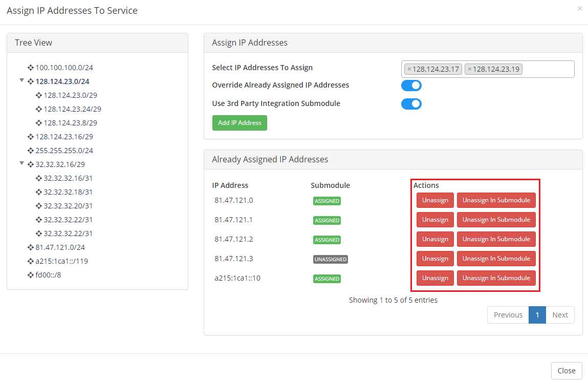Unassign 81.47.121.0 in submodule
Image resolution: width=588 pixels, height=382 pixels.
pos(496,200)
